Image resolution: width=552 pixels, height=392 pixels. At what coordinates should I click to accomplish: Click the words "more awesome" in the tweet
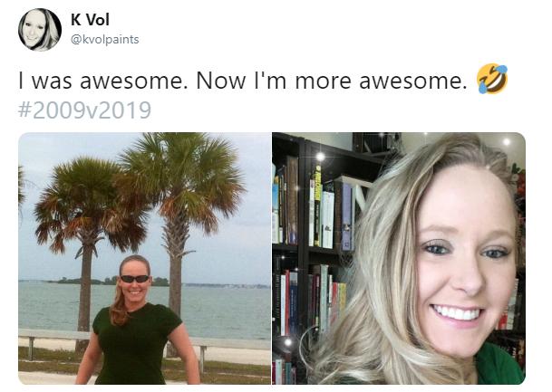pos(379,81)
